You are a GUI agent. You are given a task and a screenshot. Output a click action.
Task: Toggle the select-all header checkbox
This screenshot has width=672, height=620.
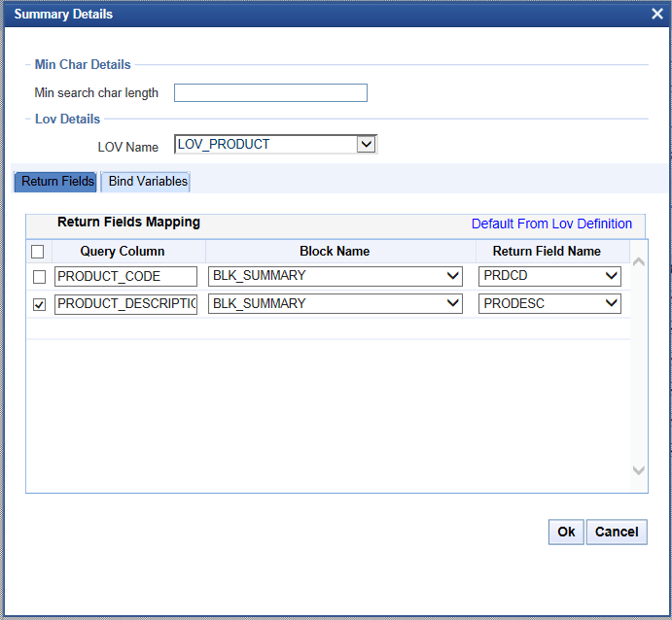point(39,252)
